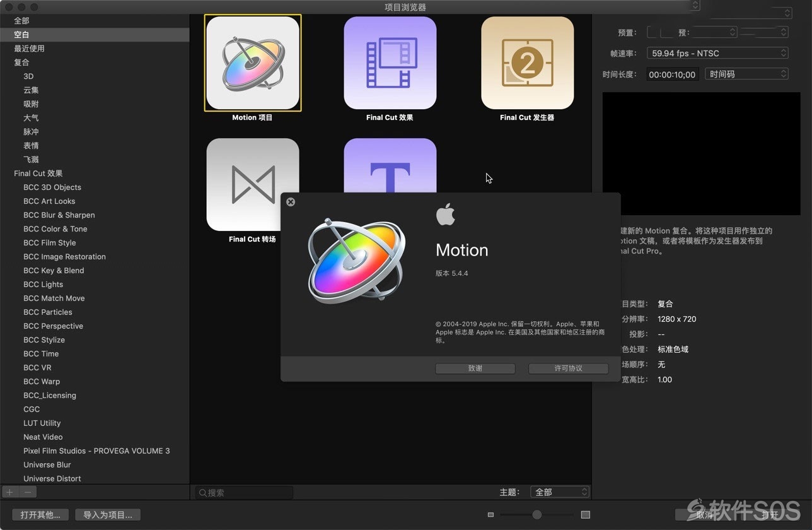Click the small thumbnail size icon

491,515
